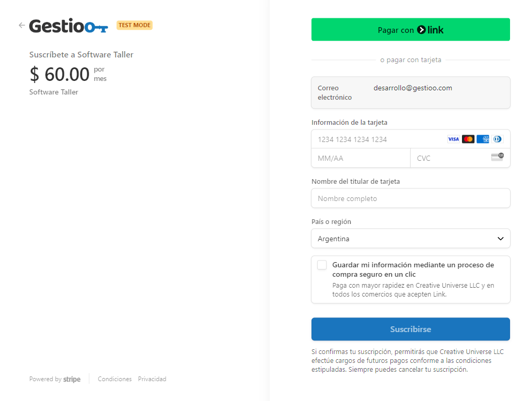532x401 pixels.
Task: Focus the card number input field
Action: (x=378, y=139)
